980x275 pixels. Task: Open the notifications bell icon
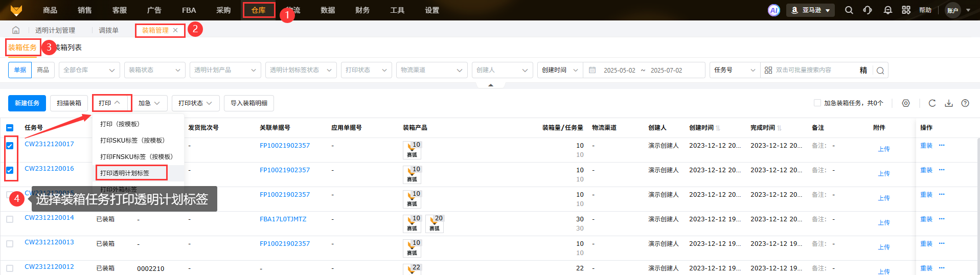[x=888, y=10]
